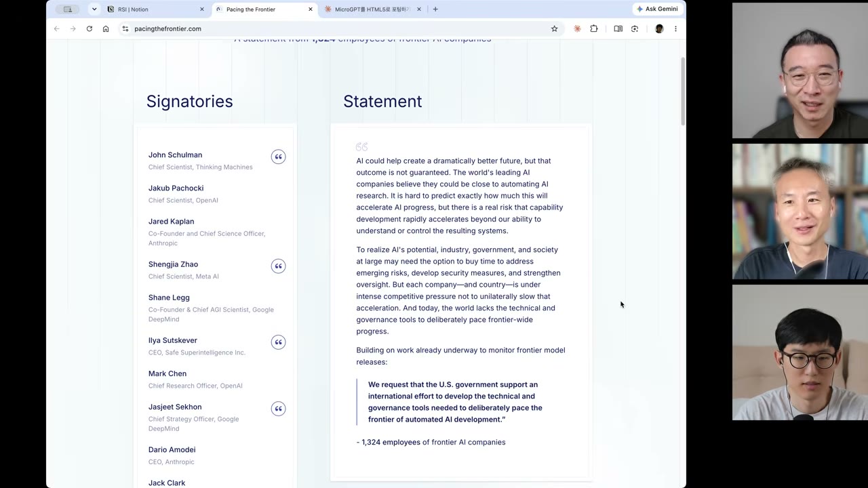
Task: Click the Signatories heading
Action: click(x=189, y=101)
